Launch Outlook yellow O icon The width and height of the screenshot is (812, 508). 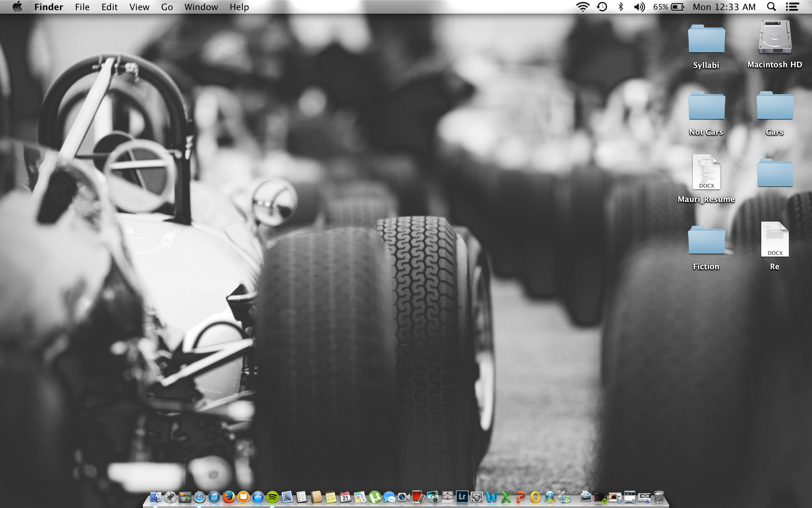click(x=535, y=497)
